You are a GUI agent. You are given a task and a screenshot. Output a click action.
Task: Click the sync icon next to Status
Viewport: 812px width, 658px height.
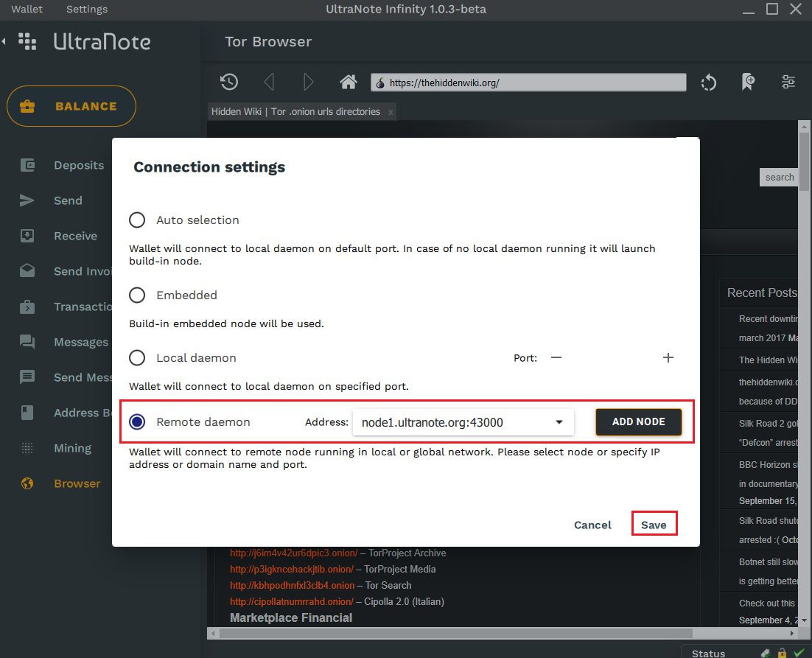pyautogui.click(x=766, y=653)
